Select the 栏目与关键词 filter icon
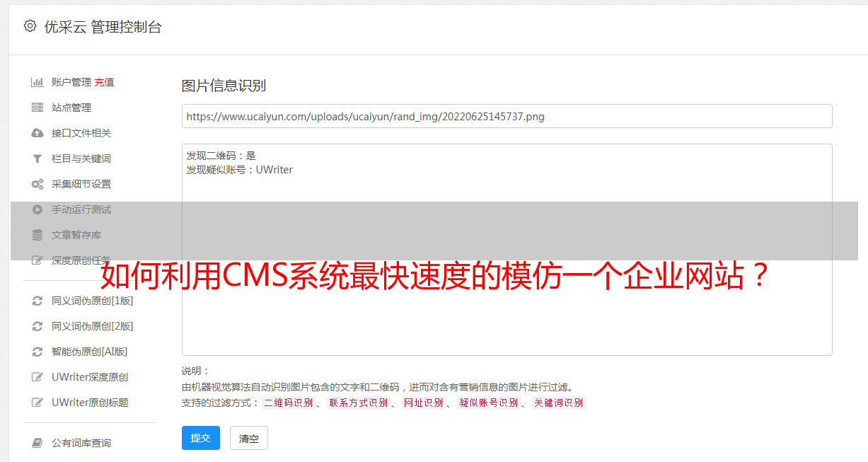868x462 pixels. pos(37,158)
